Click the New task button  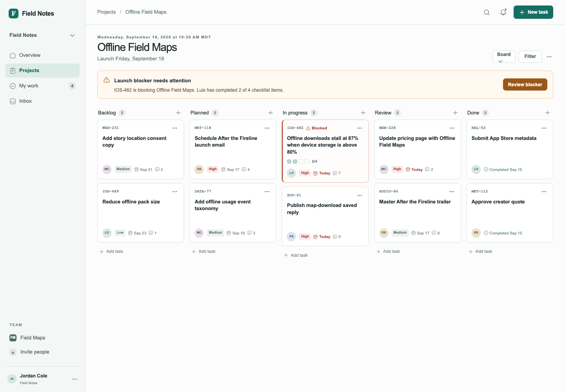tap(533, 12)
